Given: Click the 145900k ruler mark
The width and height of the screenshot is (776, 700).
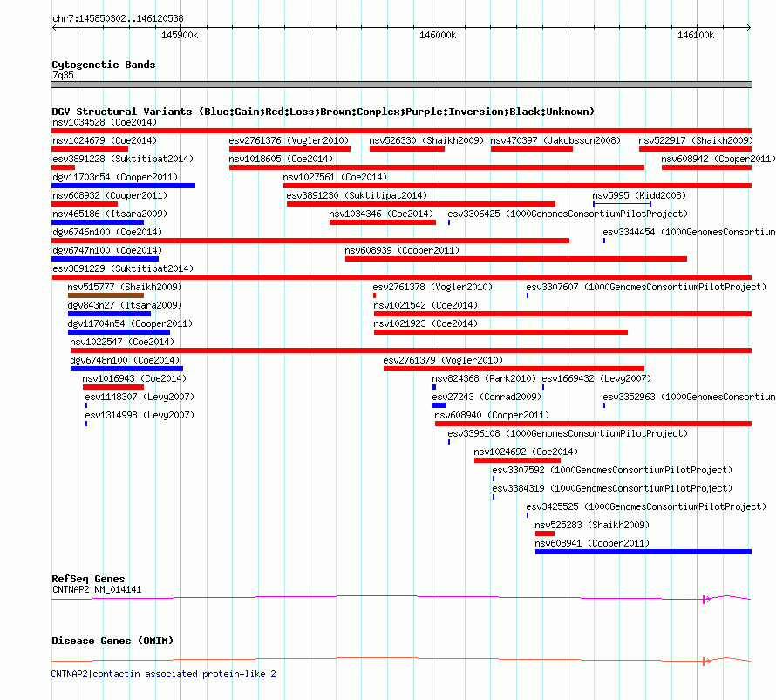Looking at the screenshot, I should (x=180, y=35).
